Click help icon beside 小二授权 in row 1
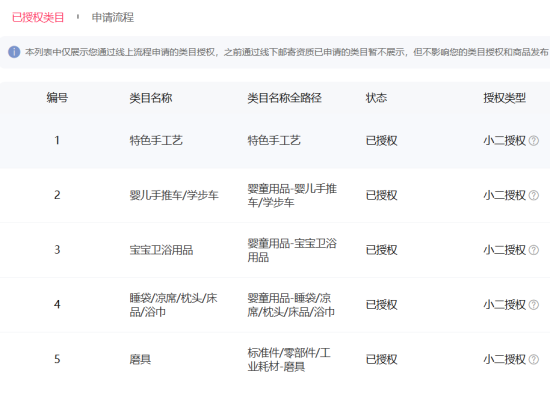This screenshot has height=413, width=550. (534, 141)
